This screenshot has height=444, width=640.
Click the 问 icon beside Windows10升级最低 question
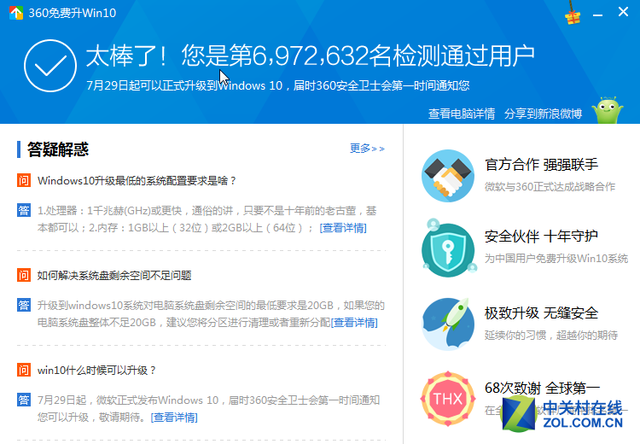[x=24, y=180]
